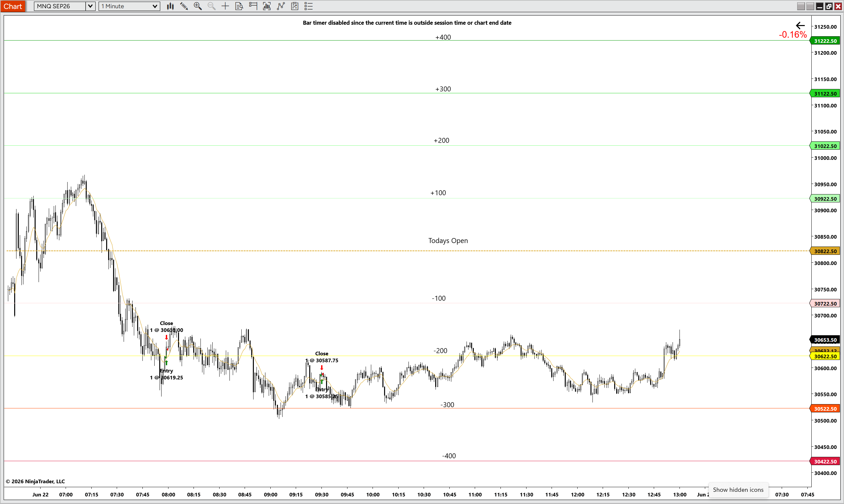This screenshot has height=504, width=844.
Task: Click the 31022.50 price marker
Action: (825, 146)
